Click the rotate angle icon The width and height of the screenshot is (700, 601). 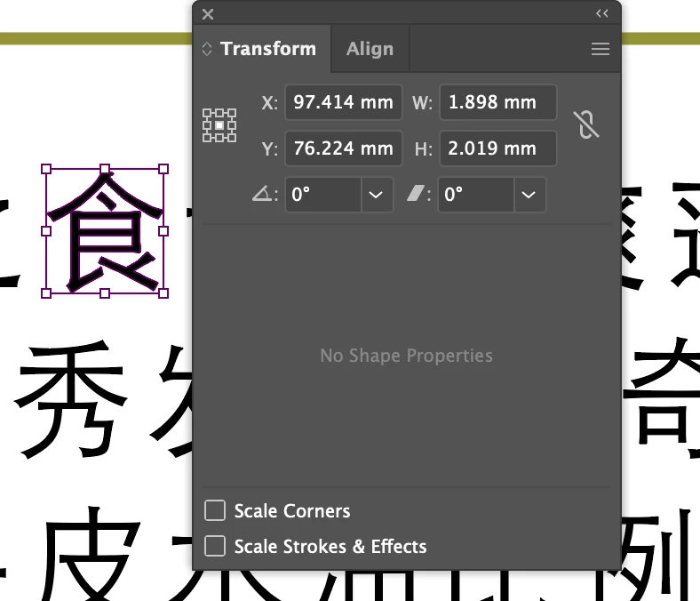[x=263, y=194]
